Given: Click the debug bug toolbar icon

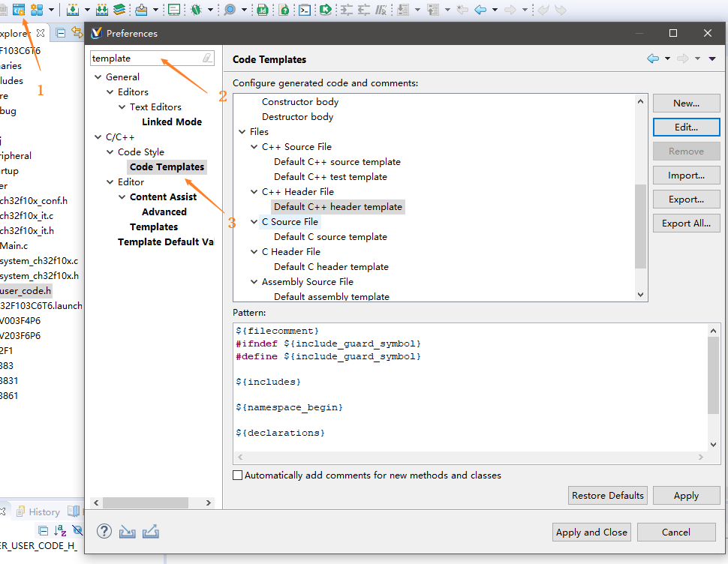Looking at the screenshot, I should (197, 9).
